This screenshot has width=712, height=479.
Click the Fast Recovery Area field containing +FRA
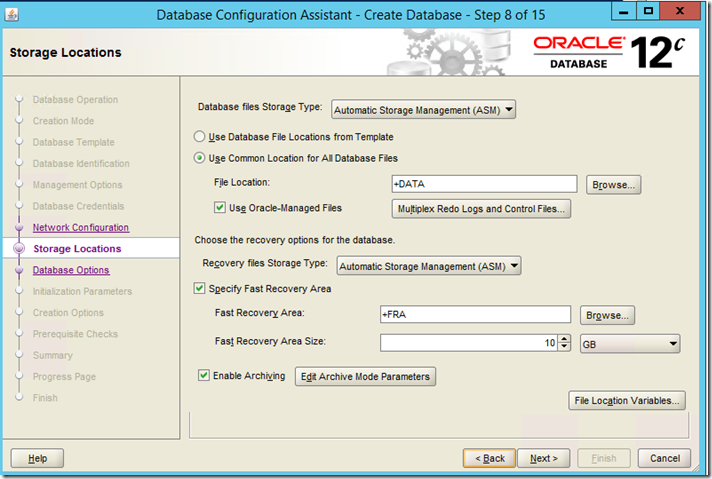coord(475,314)
